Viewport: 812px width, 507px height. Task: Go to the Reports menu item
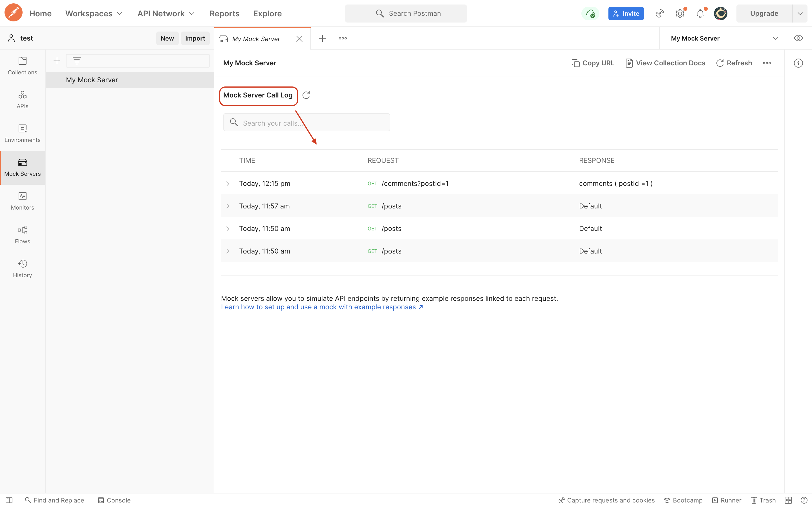click(224, 14)
